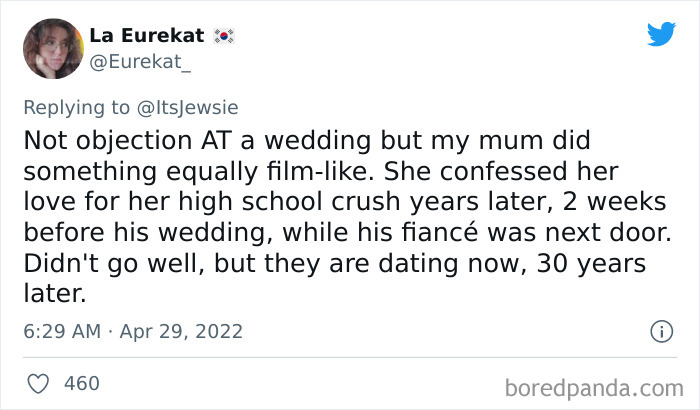Image resolution: width=700 pixels, height=410 pixels.
Task: Open the tweet info circle icon
Action: [659, 330]
